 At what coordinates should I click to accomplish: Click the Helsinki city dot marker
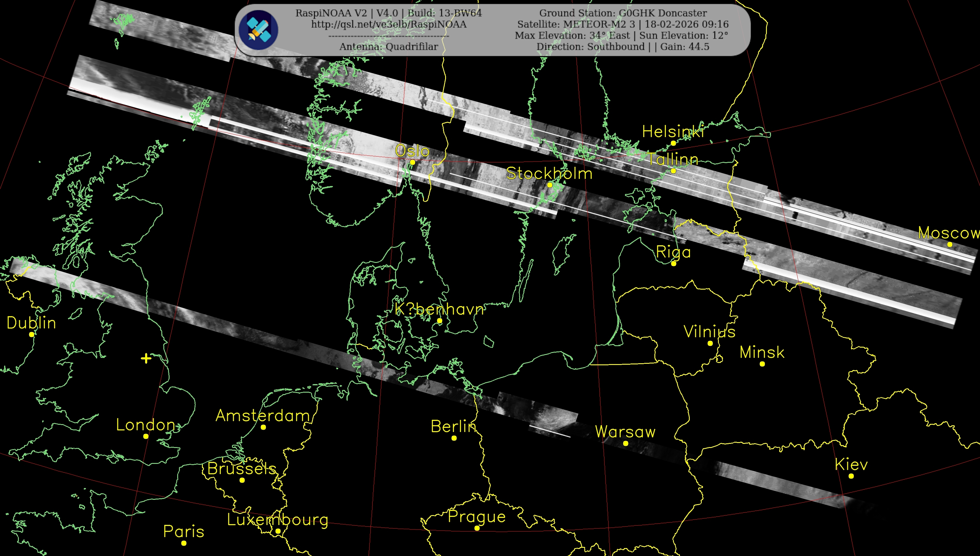tap(673, 143)
